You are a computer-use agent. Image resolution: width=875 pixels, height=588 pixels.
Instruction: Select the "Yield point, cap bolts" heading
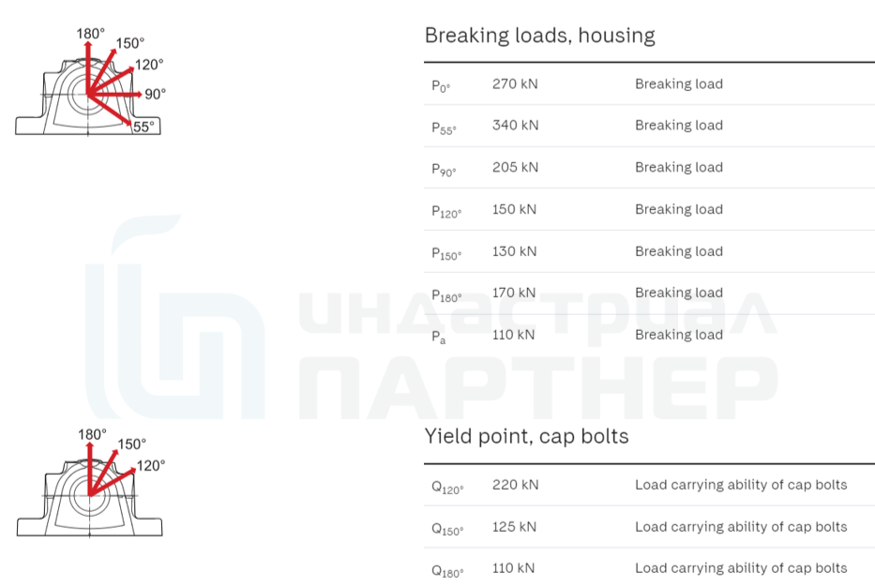pyautogui.click(x=526, y=436)
